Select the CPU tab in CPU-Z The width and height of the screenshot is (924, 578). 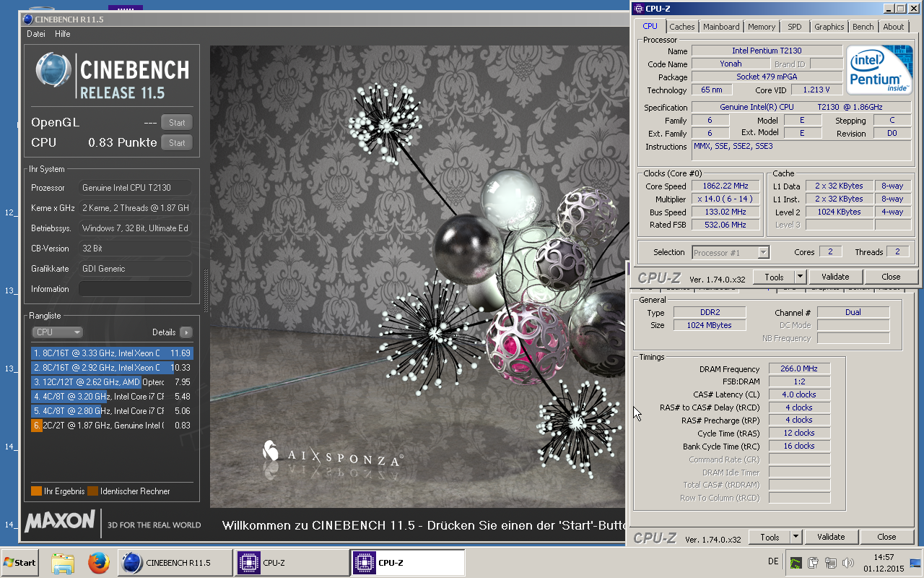650,26
